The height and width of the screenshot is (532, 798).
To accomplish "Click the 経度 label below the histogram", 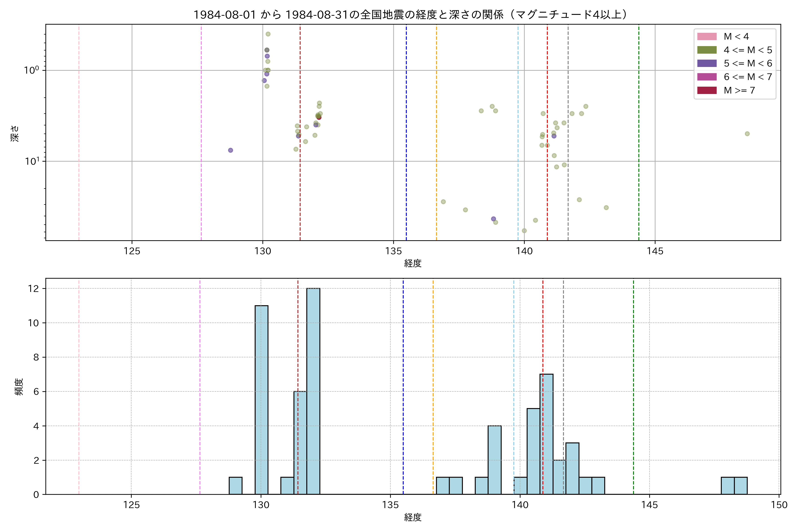I will (x=413, y=517).
